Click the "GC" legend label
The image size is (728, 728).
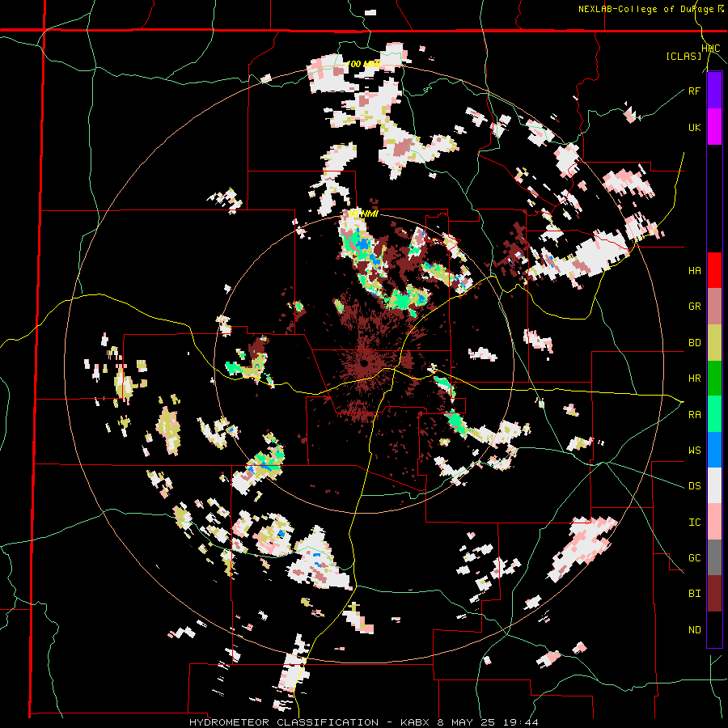click(694, 558)
